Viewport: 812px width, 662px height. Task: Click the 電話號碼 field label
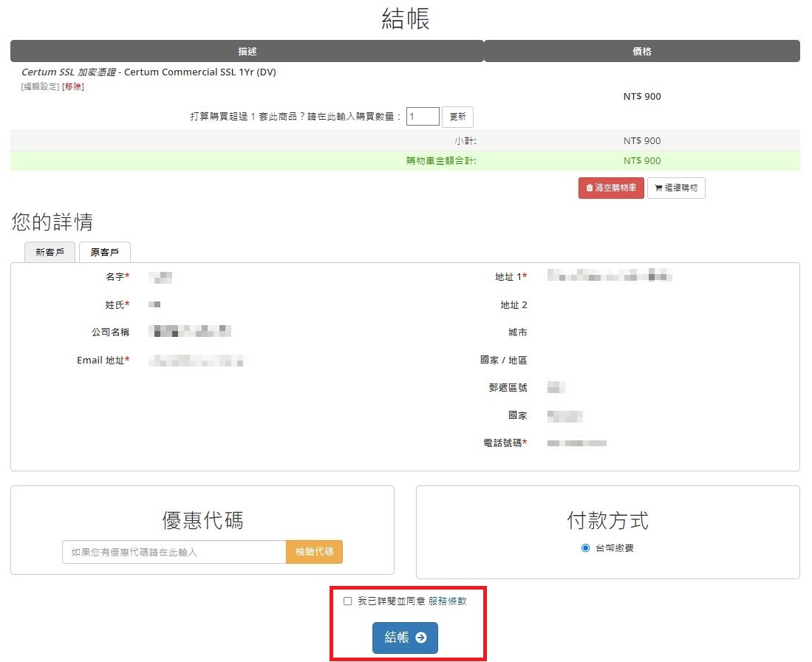click(x=505, y=443)
